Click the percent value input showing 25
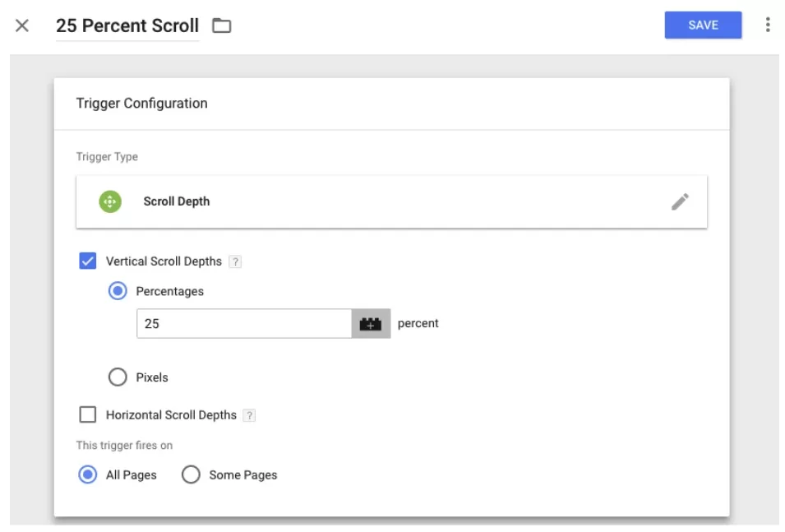This screenshot has height=532, width=785. tap(244, 323)
